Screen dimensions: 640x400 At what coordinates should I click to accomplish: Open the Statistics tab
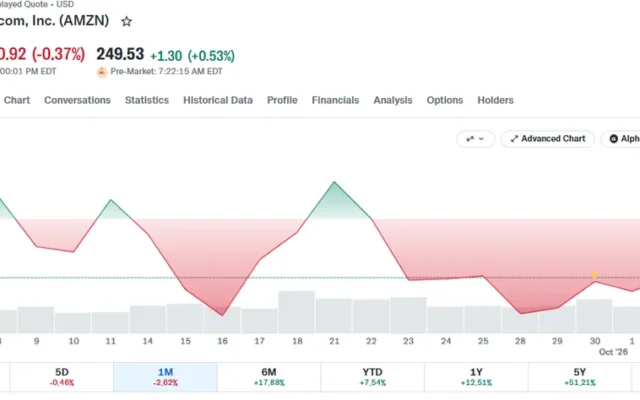click(x=147, y=100)
